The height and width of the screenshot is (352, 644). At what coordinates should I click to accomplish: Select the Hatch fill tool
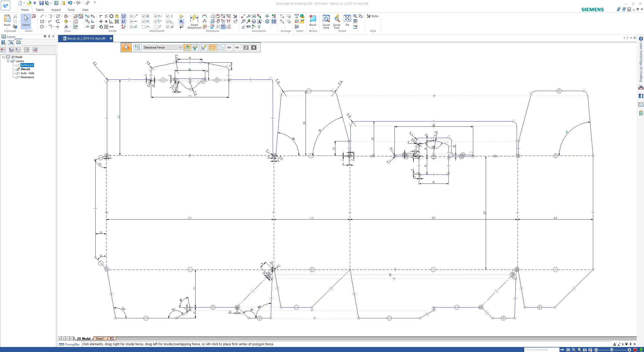[75, 21]
